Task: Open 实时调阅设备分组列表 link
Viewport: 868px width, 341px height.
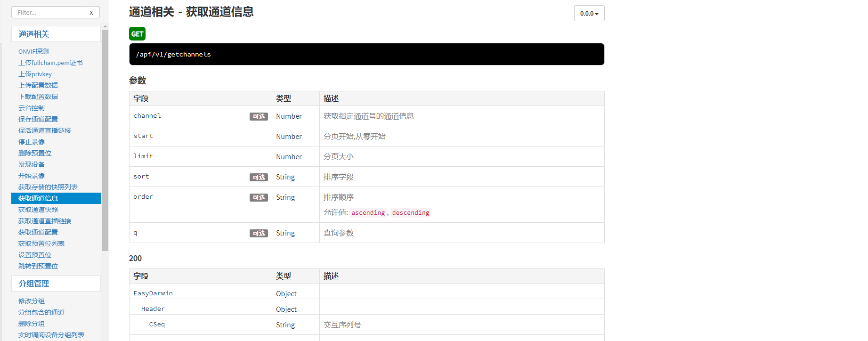Action: point(51,335)
